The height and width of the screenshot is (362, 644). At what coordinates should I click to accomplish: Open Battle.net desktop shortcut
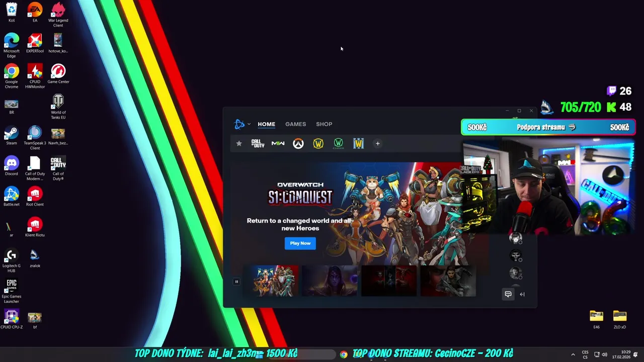[12, 196]
